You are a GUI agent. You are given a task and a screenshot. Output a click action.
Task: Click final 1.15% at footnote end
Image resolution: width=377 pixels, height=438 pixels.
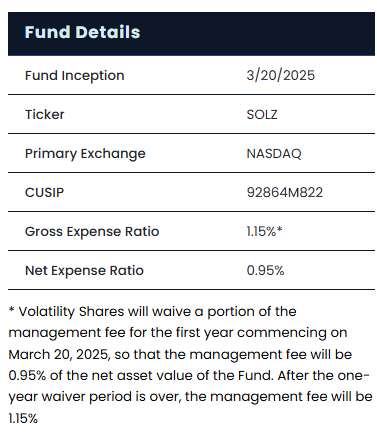click(23, 418)
